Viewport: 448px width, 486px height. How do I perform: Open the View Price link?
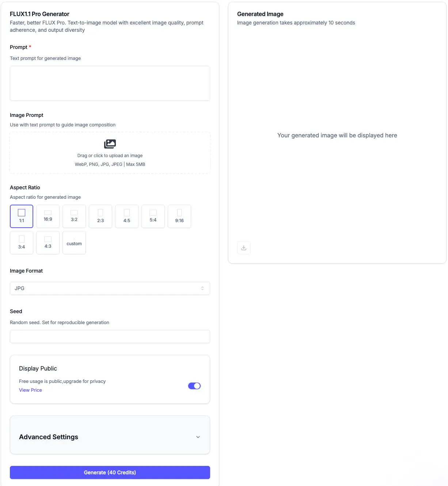30,390
